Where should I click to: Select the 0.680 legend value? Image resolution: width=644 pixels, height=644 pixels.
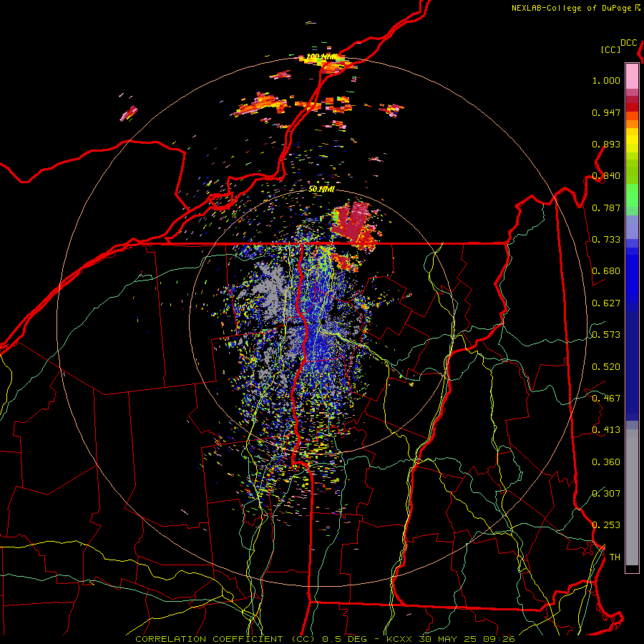click(606, 271)
